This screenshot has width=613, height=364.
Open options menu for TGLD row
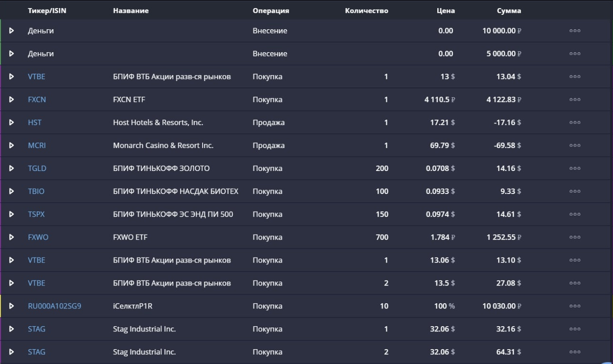coord(575,168)
